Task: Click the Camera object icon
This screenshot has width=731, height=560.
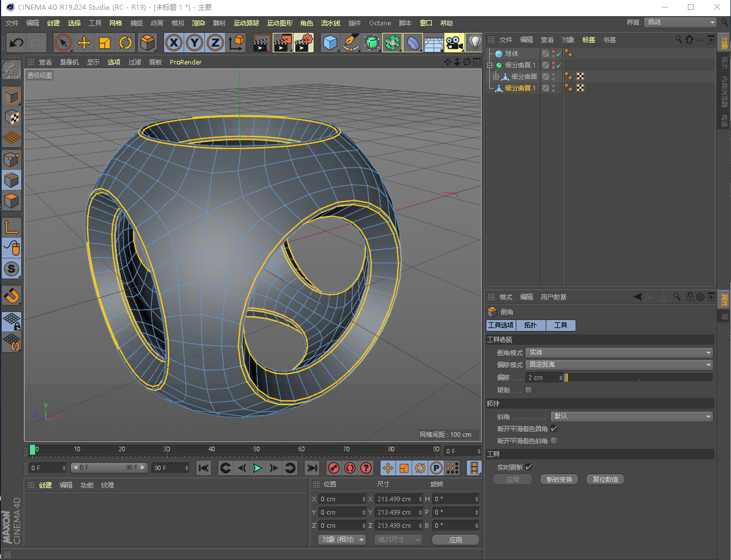Action: coord(454,43)
